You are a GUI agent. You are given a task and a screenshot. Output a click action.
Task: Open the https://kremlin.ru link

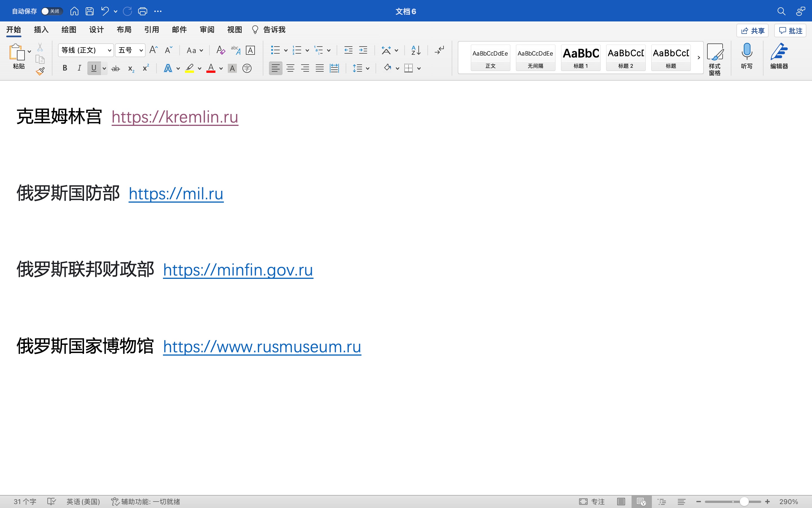click(x=175, y=117)
